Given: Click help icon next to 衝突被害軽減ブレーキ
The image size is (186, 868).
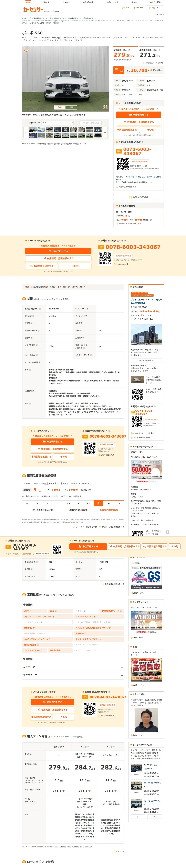Looking at the screenshot, I should click(121, 611).
